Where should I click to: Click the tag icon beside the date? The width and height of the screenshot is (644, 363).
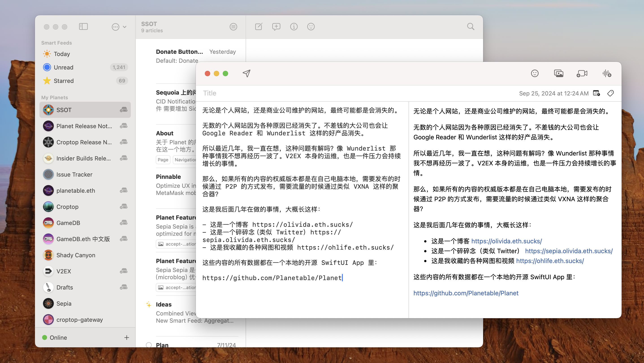point(610,93)
